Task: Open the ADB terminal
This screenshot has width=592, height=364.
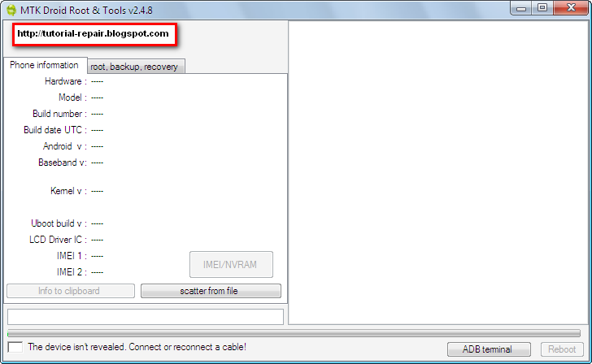Action: click(489, 349)
